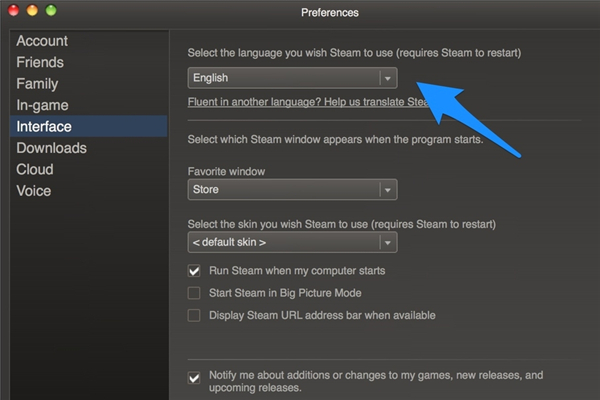Enable Display Steam URL address bar

pos(194,315)
